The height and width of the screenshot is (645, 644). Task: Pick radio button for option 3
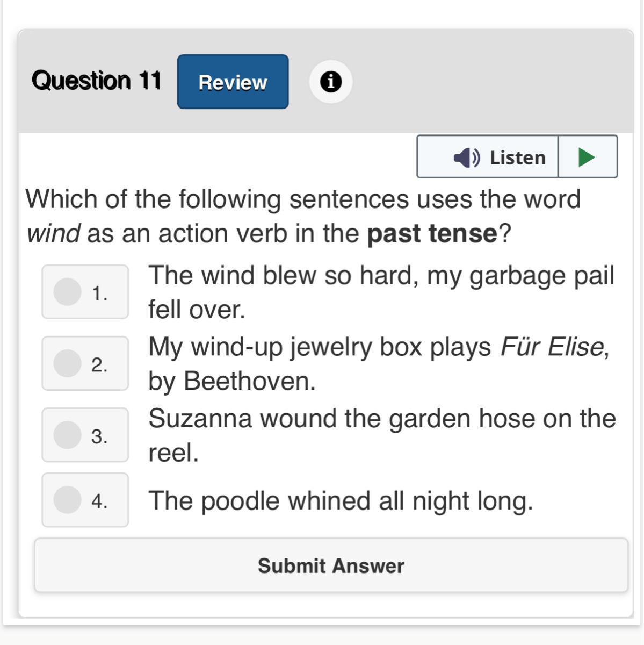click(x=68, y=435)
